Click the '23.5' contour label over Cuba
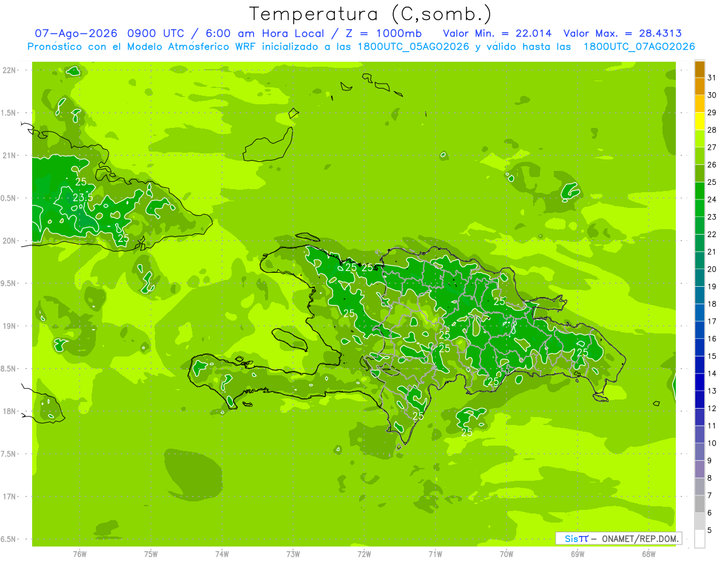The image size is (728, 562). 83,198
